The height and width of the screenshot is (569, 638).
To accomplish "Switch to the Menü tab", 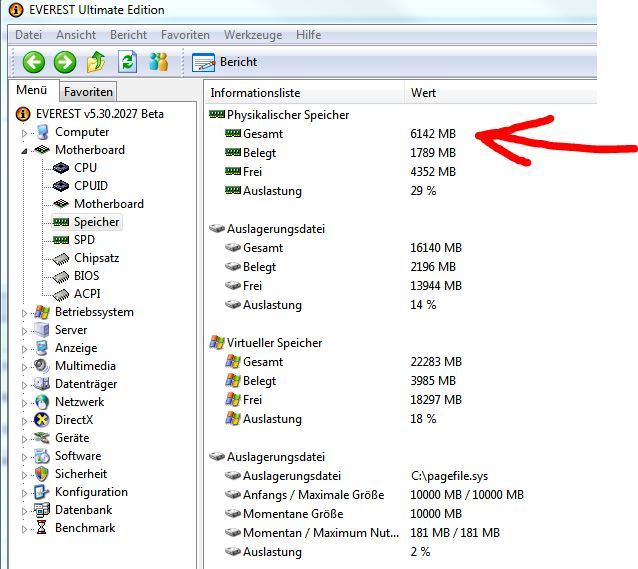I will 32,90.
